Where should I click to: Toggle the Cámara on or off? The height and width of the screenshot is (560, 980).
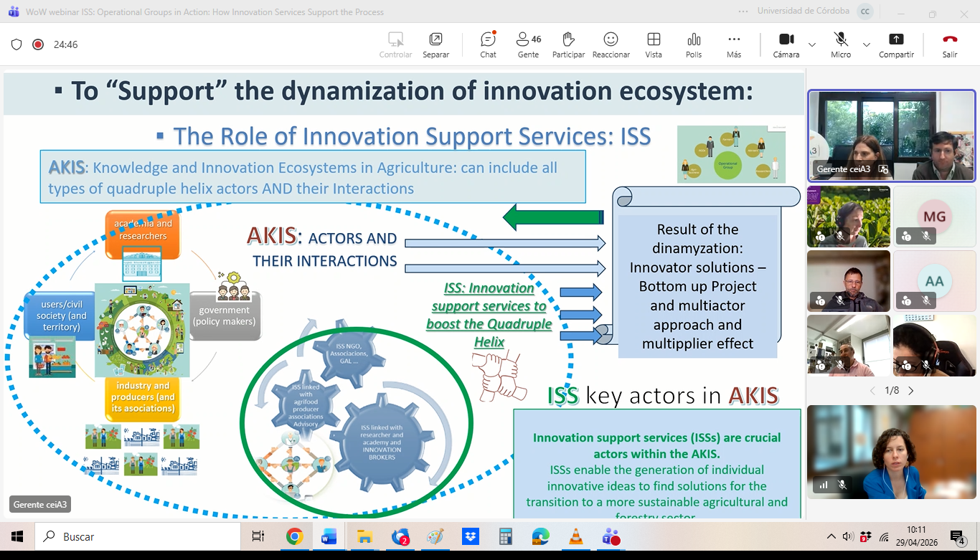click(786, 44)
